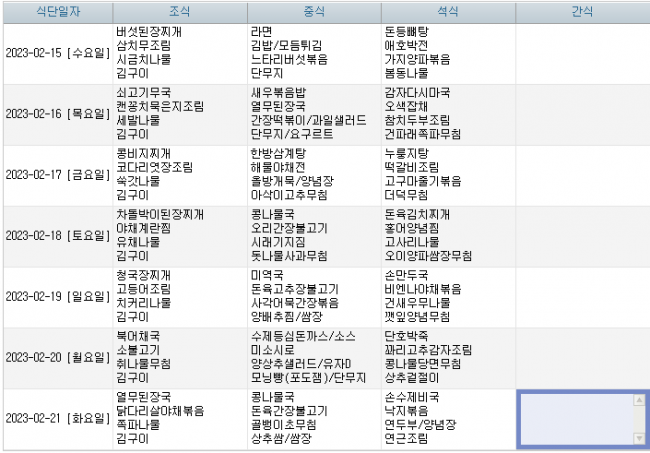The width and height of the screenshot is (650, 453).
Task: Click the 조식 column header
Action: [x=179, y=11]
